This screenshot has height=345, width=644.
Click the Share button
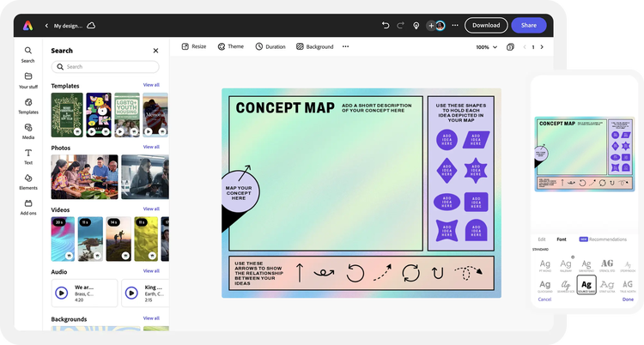click(x=529, y=26)
